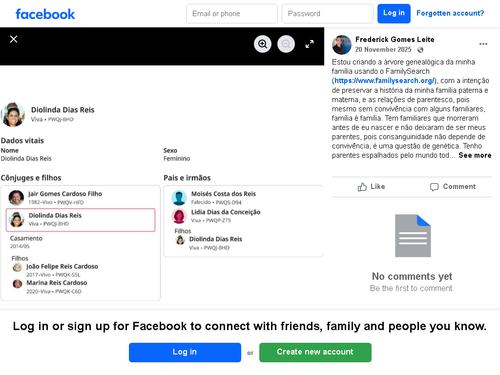Click the top Log in button
This screenshot has height=375, width=500.
point(394,13)
